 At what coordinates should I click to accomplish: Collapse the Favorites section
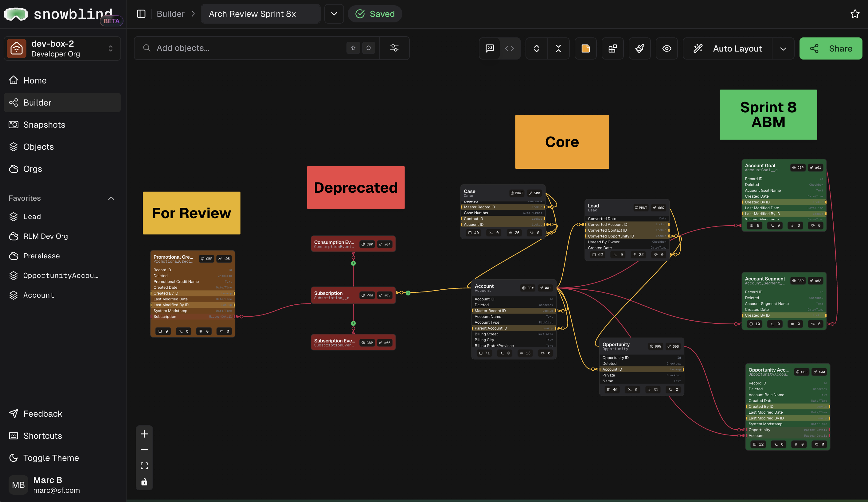[111, 198]
